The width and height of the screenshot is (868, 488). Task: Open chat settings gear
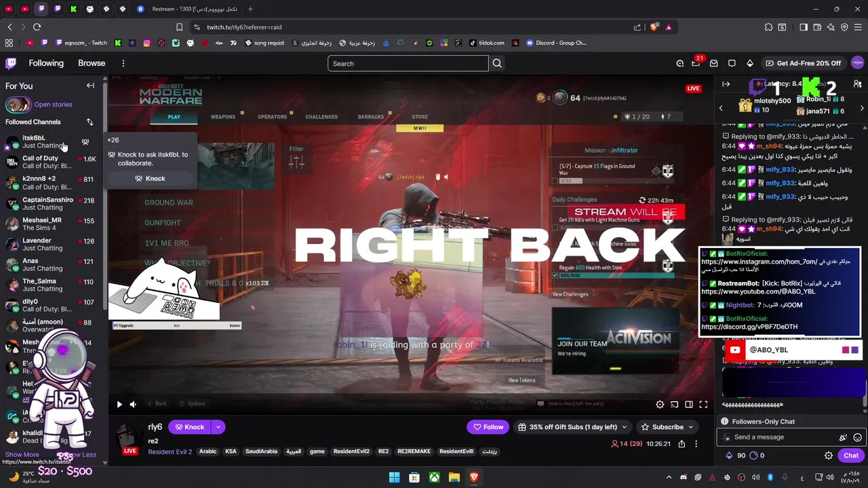coord(828,455)
